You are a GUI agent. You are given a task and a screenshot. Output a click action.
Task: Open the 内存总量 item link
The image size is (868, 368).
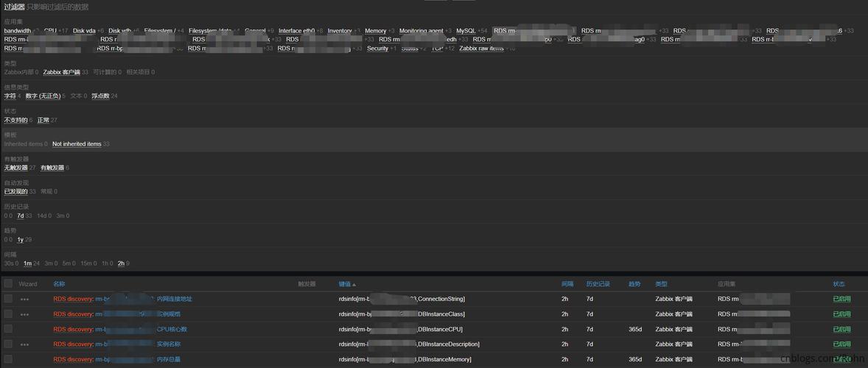pos(138,359)
